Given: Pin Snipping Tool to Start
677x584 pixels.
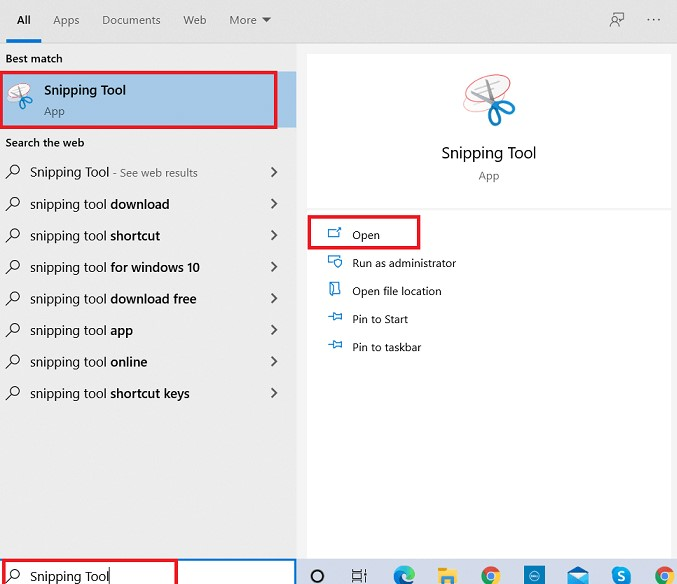Looking at the screenshot, I should coord(367,319).
